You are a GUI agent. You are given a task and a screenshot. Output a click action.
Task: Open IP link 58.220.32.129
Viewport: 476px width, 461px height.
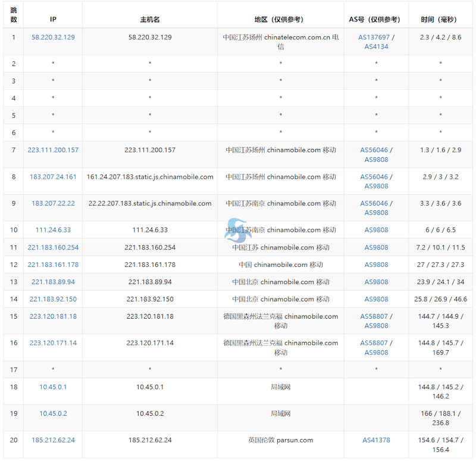(53, 37)
